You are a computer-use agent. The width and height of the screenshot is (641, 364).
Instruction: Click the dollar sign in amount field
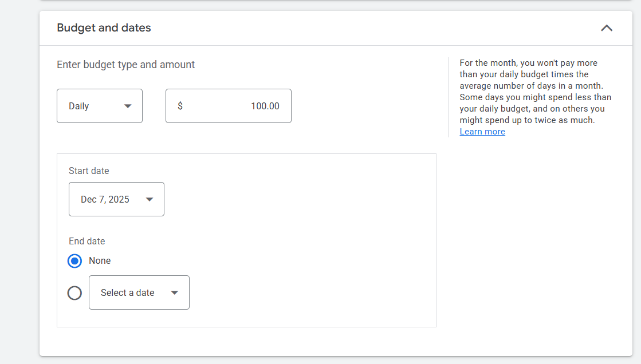180,106
